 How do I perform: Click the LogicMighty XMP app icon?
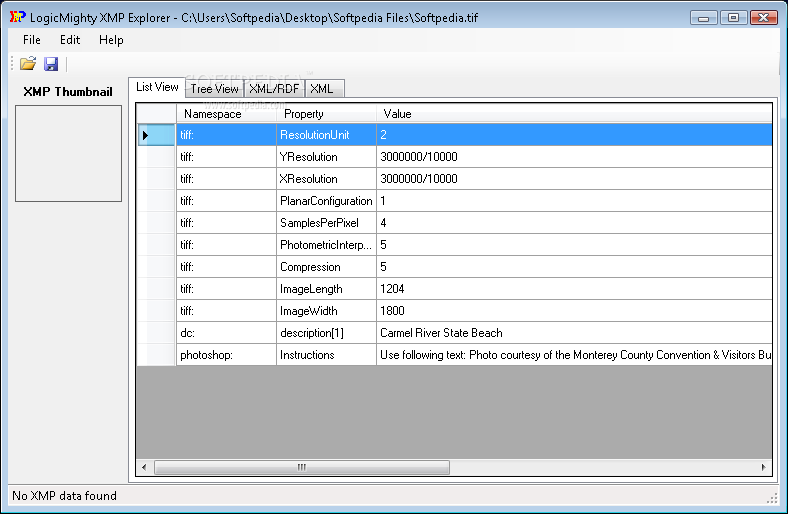click(17, 17)
